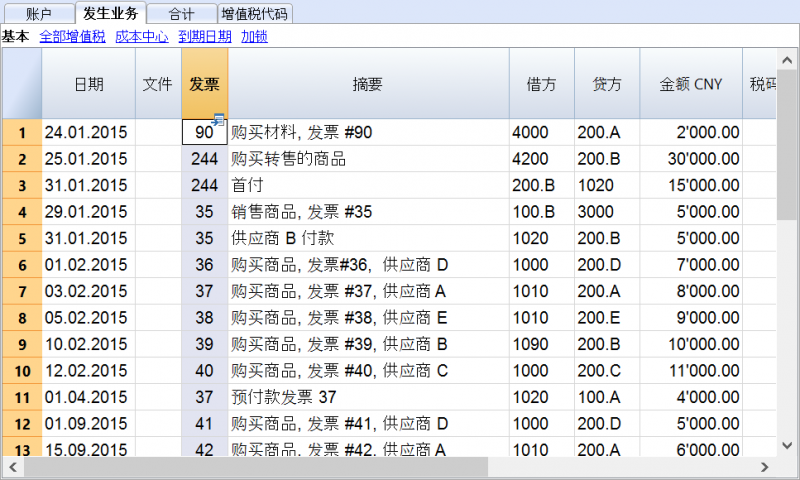Click amount cell 15'000.00
Image resolution: width=800 pixels, height=480 pixels.
coord(691,186)
